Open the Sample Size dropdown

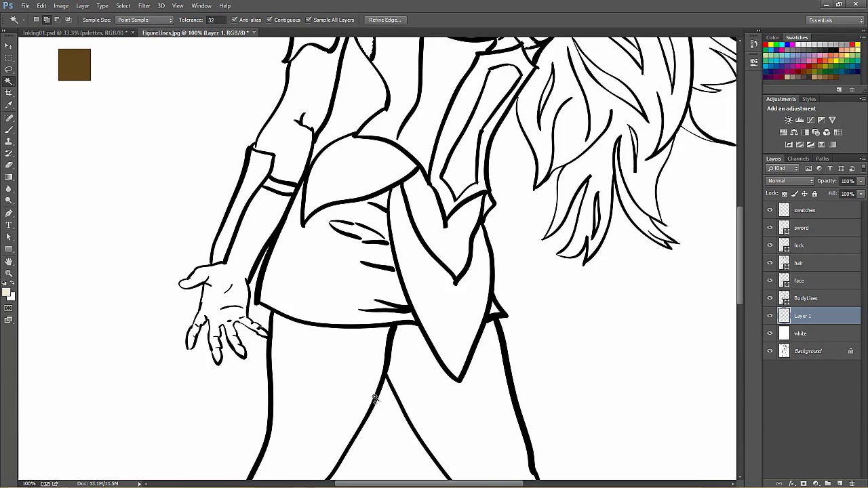(x=144, y=20)
